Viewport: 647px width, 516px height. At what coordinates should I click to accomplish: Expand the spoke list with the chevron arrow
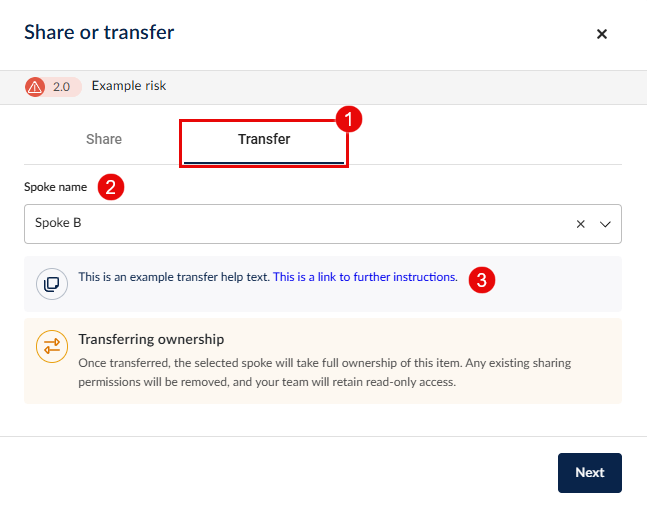(605, 225)
